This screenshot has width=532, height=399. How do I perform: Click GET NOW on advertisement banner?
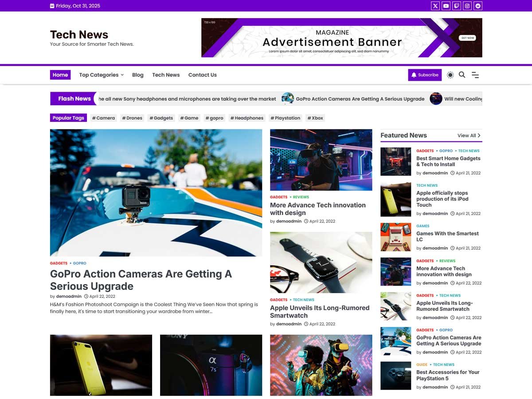coord(468,38)
